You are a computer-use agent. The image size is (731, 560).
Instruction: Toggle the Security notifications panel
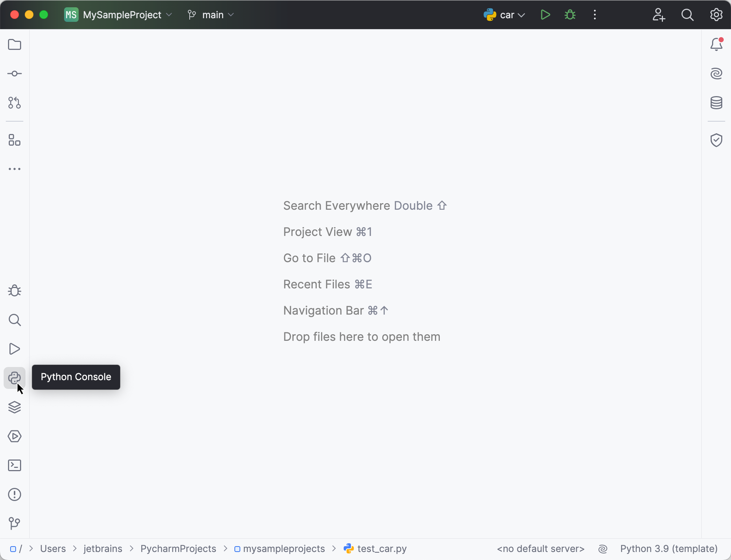coord(718,139)
